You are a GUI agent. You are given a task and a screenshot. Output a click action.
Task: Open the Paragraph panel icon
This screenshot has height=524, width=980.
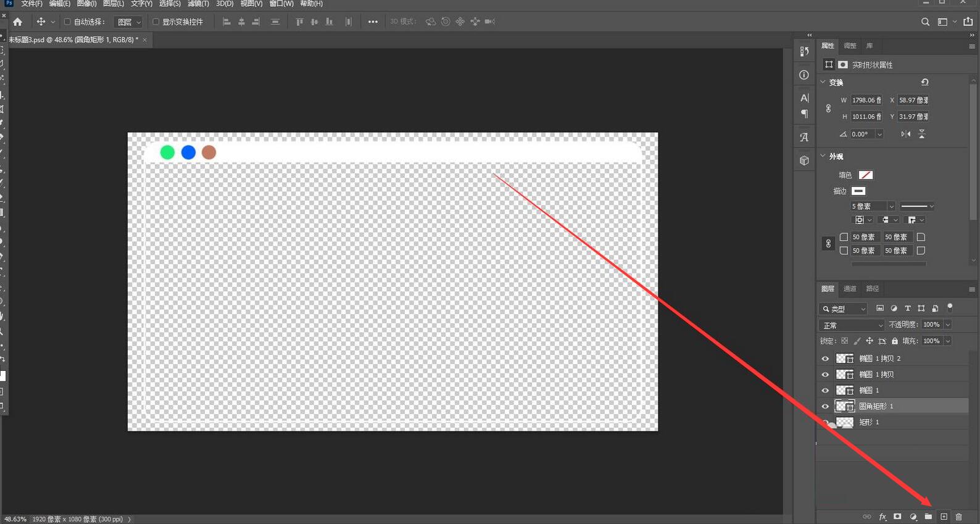coord(804,114)
